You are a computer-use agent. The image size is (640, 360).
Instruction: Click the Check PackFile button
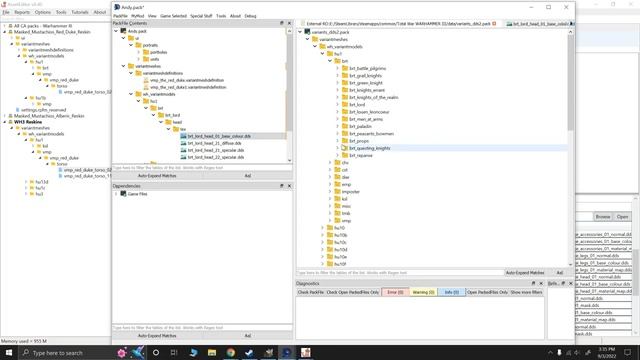311,292
